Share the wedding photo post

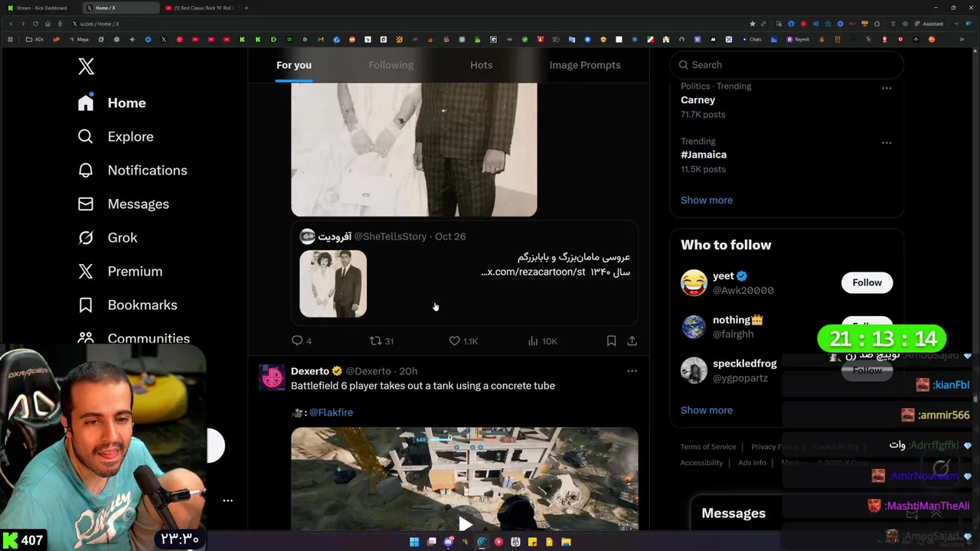click(632, 341)
